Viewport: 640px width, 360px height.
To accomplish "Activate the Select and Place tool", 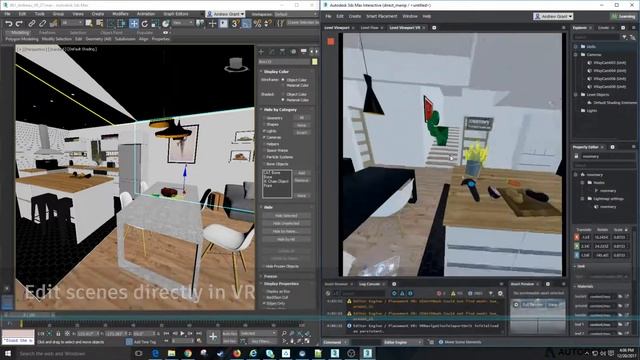I will point(166,24).
